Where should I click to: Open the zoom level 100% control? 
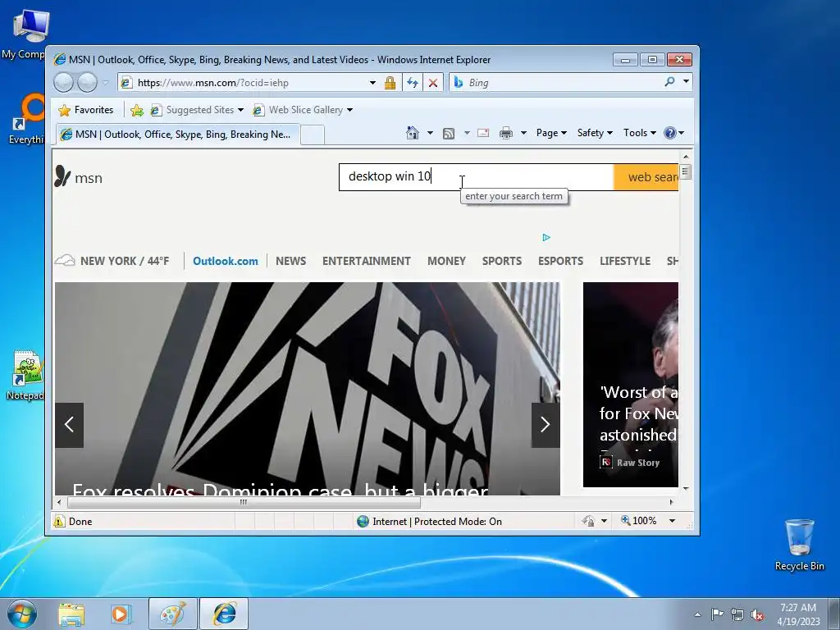638,521
